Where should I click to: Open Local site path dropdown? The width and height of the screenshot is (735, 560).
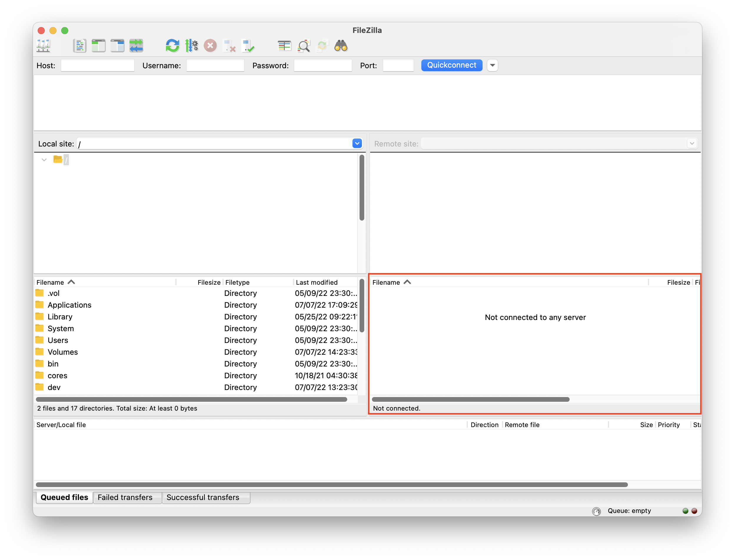(x=357, y=143)
